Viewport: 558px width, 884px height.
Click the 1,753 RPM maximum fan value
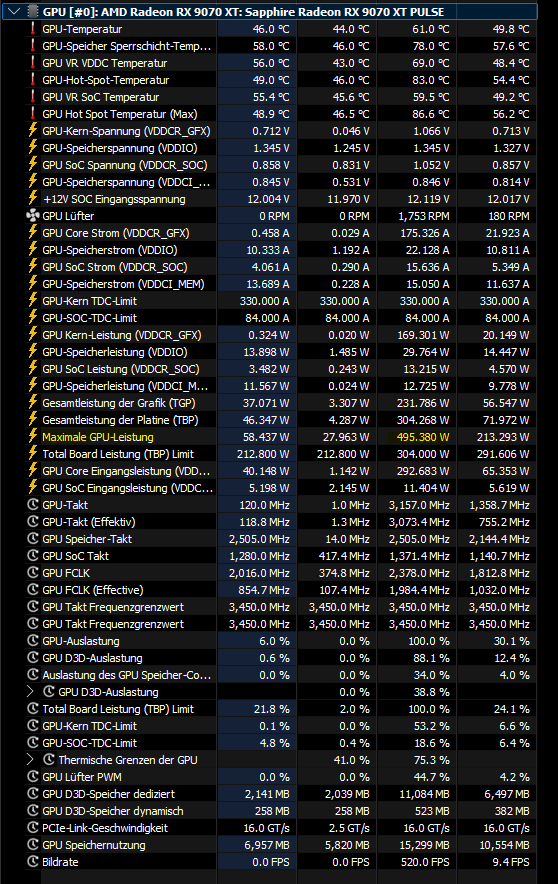coord(423,216)
